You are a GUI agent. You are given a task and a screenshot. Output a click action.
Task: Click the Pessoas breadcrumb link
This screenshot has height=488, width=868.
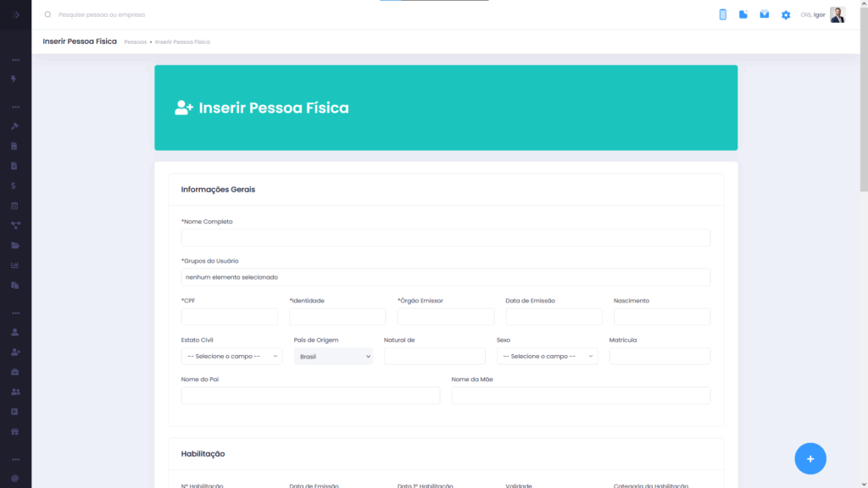135,42
